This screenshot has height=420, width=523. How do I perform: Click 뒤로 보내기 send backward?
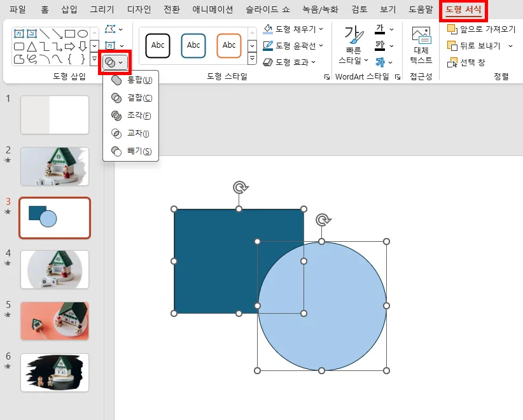(474, 46)
